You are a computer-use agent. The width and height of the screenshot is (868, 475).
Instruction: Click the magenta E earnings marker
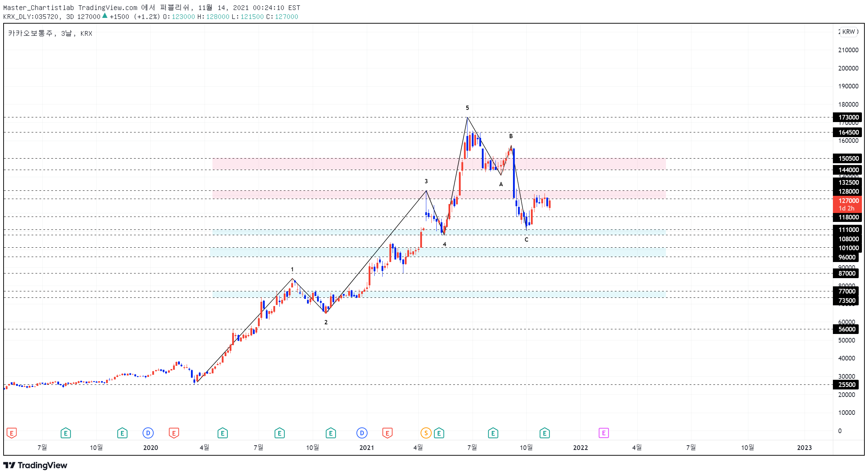click(x=603, y=433)
